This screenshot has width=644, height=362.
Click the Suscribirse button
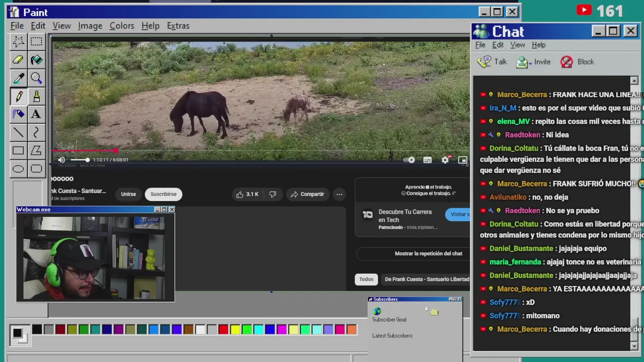tap(164, 194)
